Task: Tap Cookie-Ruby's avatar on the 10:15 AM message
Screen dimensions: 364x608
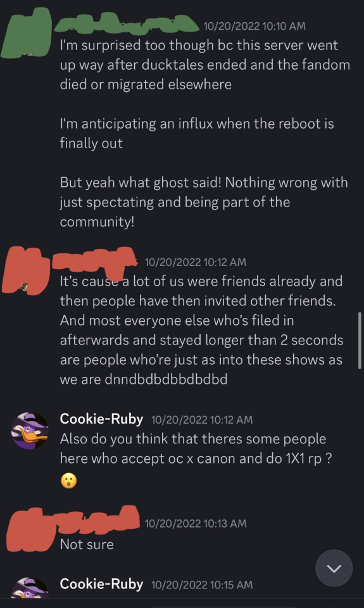Action: click(30, 588)
